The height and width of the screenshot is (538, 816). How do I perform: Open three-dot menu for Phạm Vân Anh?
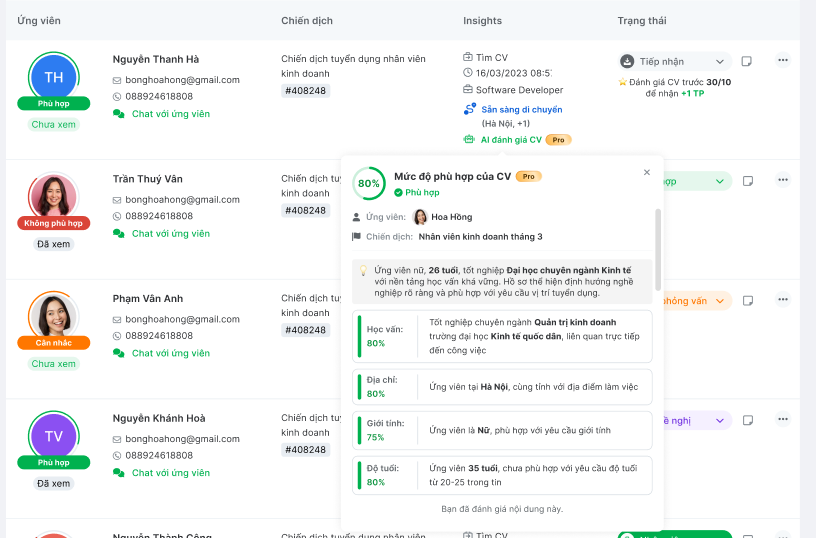click(783, 300)
